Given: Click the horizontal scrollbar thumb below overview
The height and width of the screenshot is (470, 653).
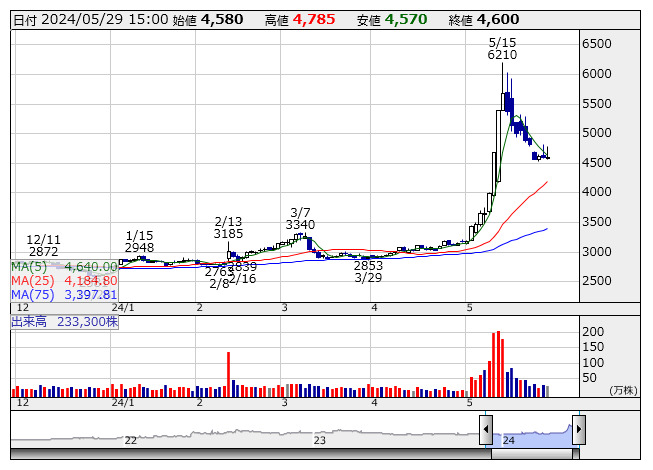Looking at the screenshot, I should coord(532,454).
